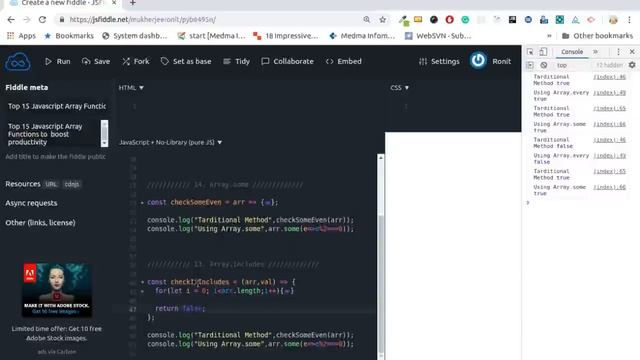Open the Adobe Stock ad image
This screenshot has height=360, width=640.
57,290
